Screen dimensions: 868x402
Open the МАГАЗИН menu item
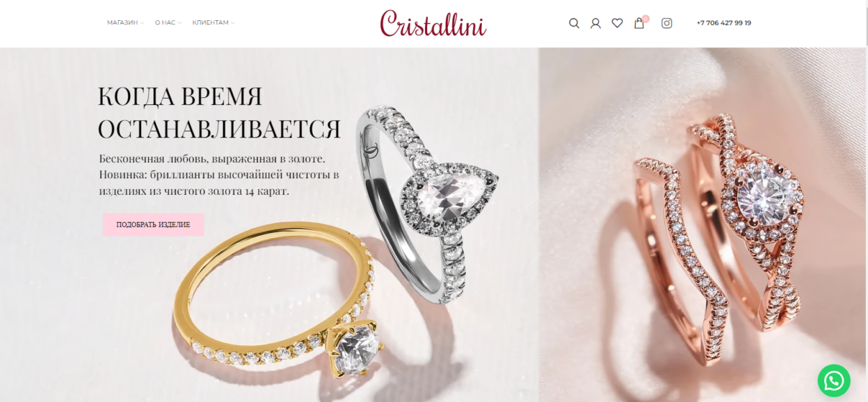pos(122,23)
